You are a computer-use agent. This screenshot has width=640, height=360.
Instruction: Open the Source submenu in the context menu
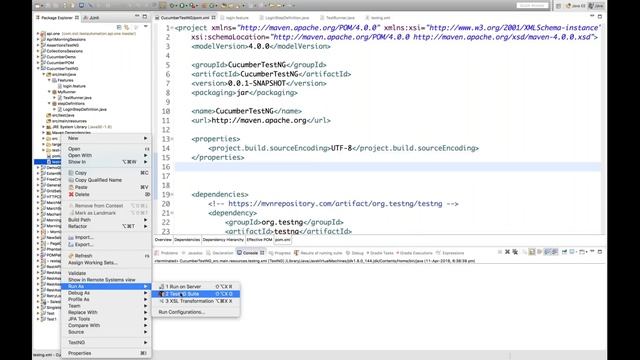point(106,332)
